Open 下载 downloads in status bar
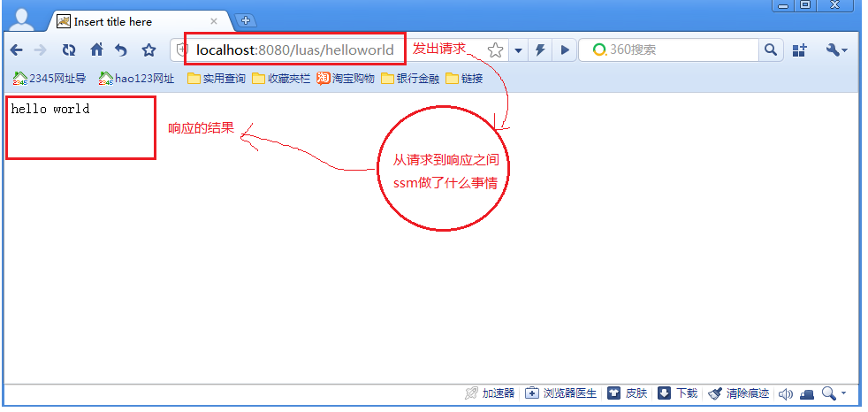This screenshot has width=868, height=412. (678, 393)
